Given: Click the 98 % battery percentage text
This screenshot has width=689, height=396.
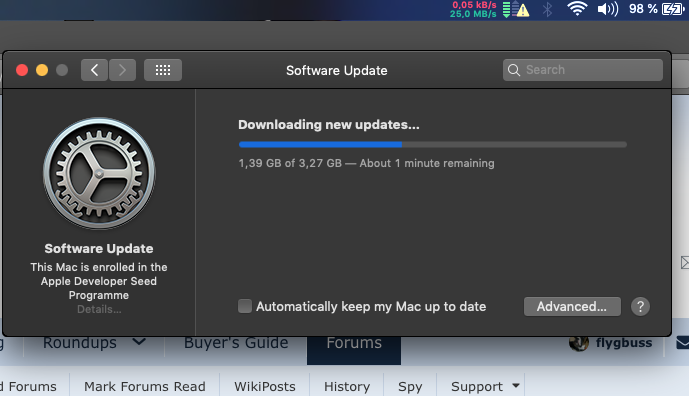Looking at the screenshot, I should 643,9.
